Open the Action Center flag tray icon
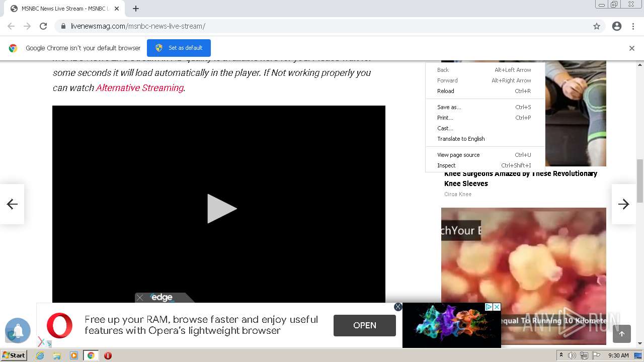The height and width of the screenshot is (362, 644). coord(596,355)
